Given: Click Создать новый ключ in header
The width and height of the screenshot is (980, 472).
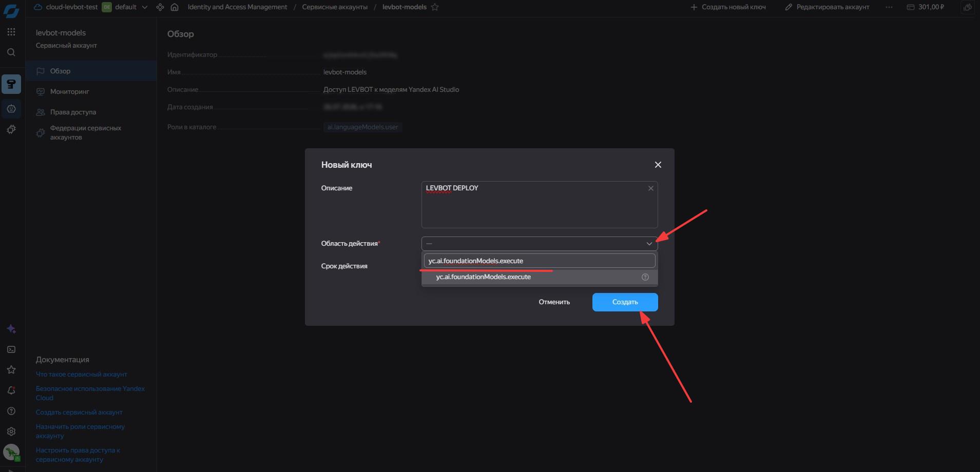Looking at the screenshot, I should pos(728,7).
